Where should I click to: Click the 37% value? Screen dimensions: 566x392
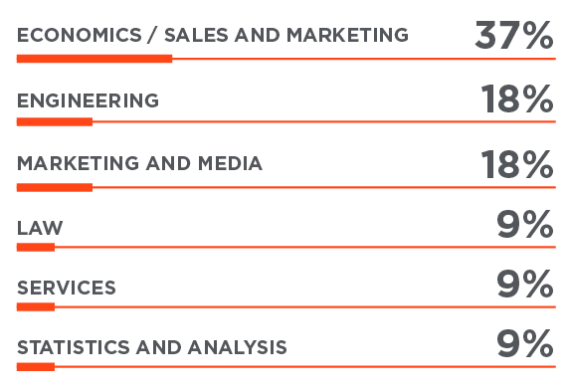coord(514,35)
